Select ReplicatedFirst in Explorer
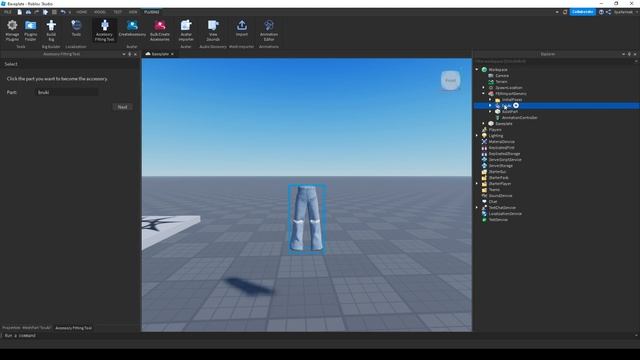 coord(501,148)
